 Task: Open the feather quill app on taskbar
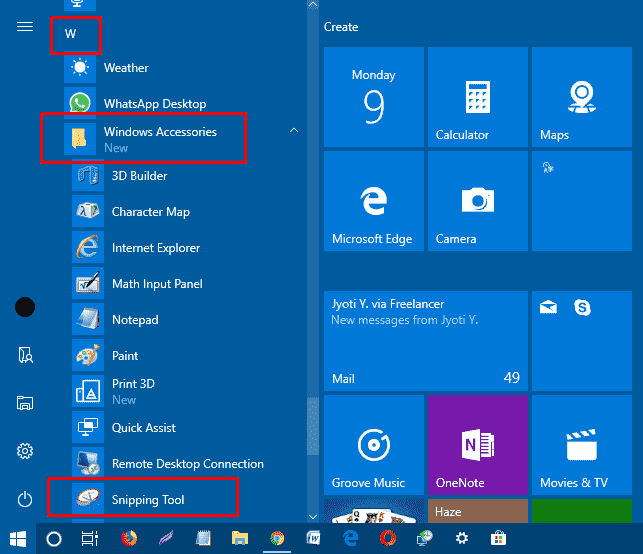click(166, 538)
